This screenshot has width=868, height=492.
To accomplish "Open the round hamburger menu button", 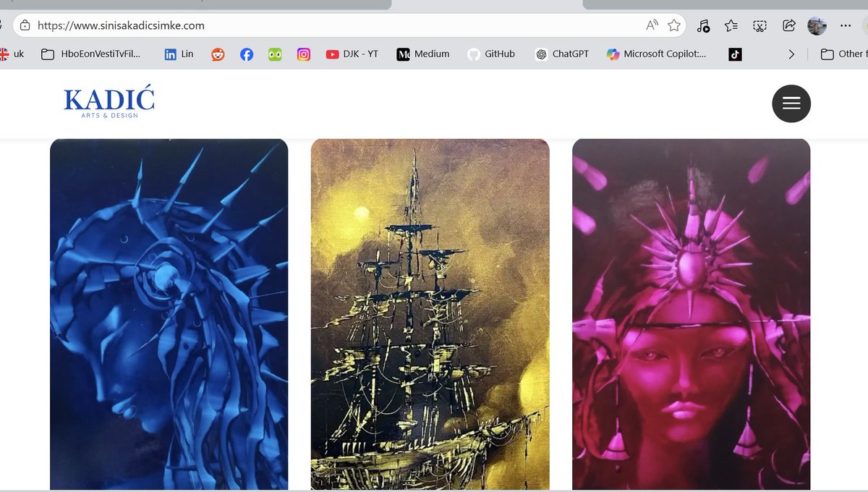I will 791,103.
